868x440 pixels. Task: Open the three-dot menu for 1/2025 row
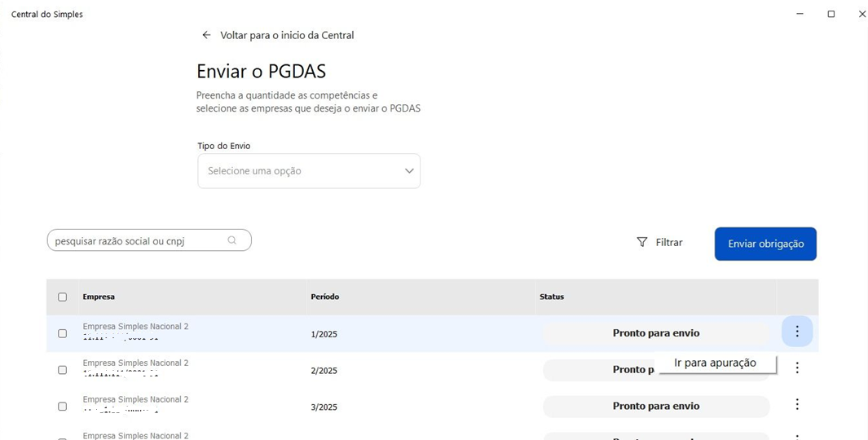pyautogui.click(x=797, y=332)
